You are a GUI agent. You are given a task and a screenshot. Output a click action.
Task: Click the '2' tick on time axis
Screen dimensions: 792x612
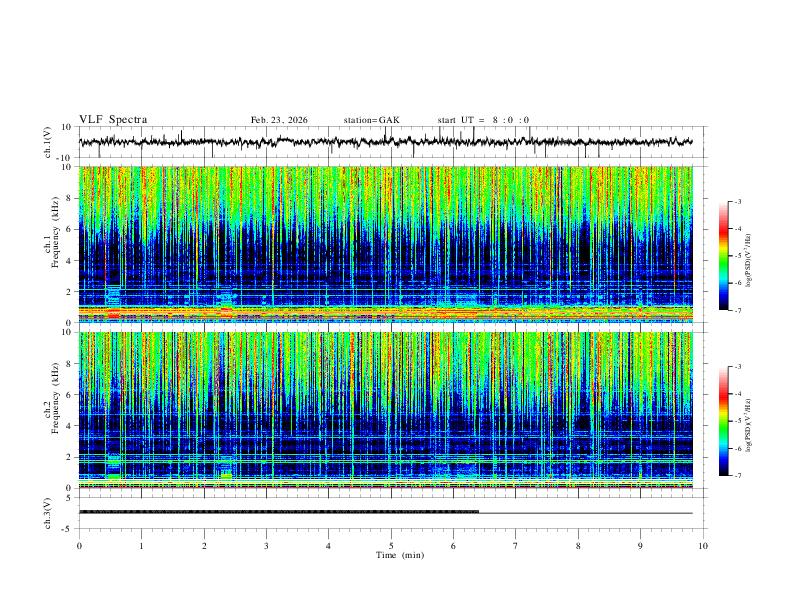[x=204, y=546]
